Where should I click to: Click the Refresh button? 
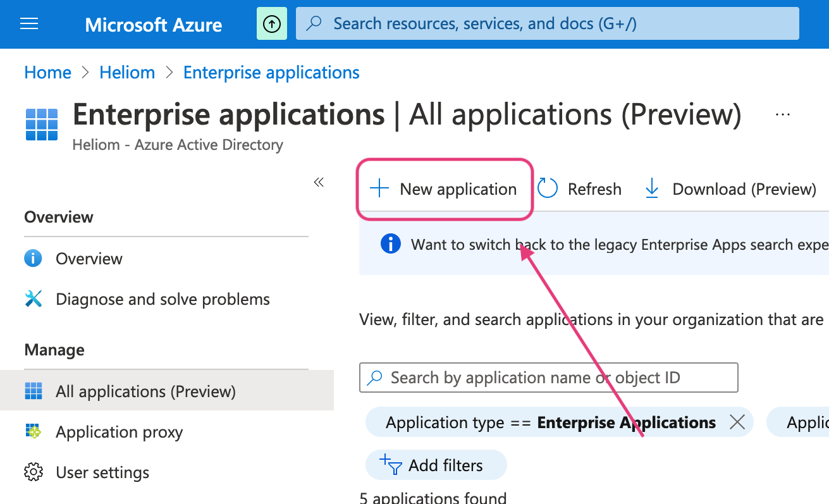click(x=580, y=189)
